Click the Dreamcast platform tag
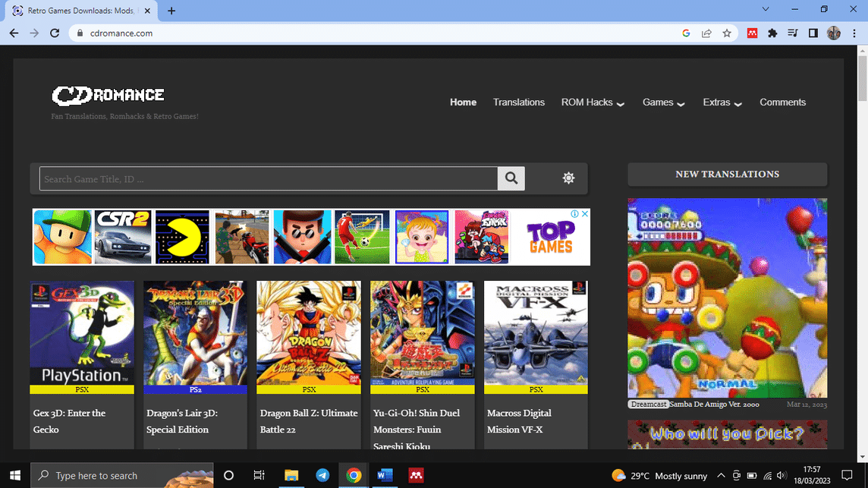Viewport: 868px width, 488px height. pos(648,405)
